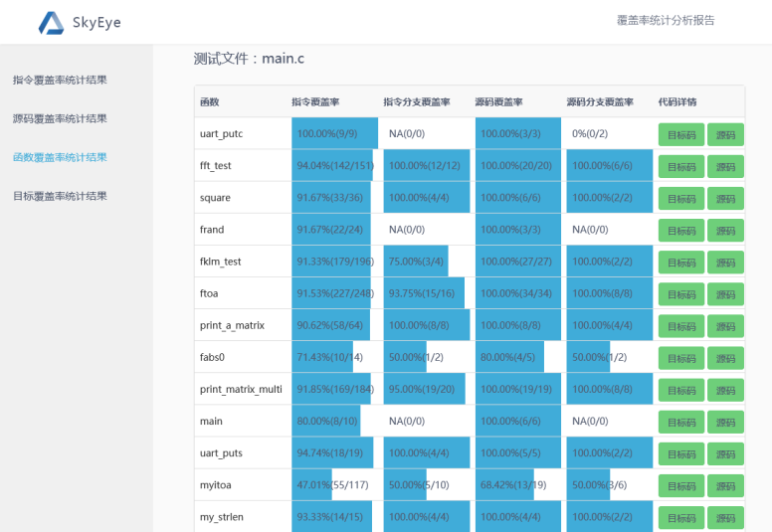Click the 测试文件：main.c heading
The image size is (772, 532).
point(249,59)
